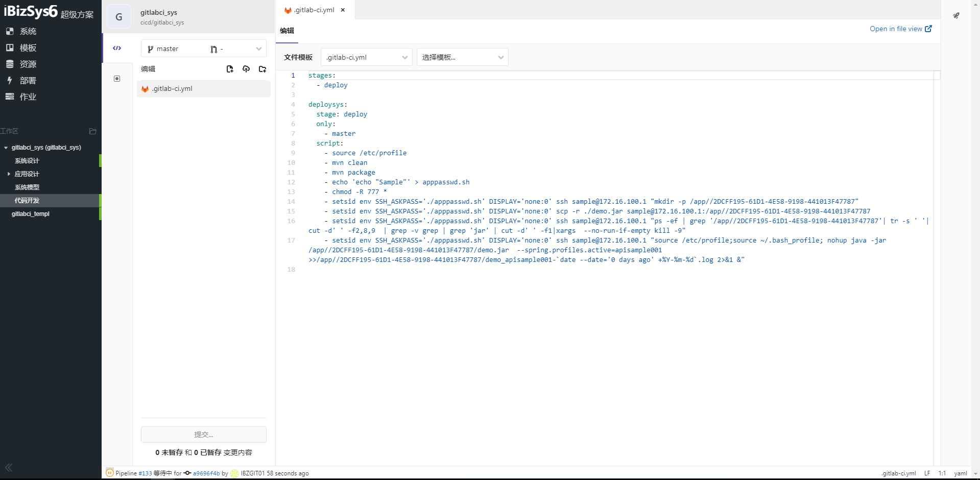The image size is (980, 480).
Task: Switch to the .gitlab-ci.yml editor tab
Action: coord(314,10)
